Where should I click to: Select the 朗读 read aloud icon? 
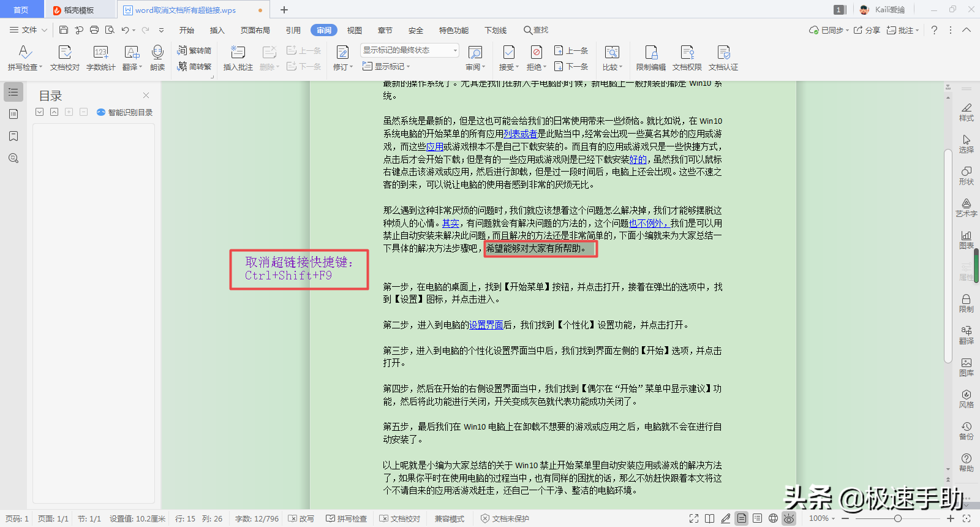pos(157,58)
